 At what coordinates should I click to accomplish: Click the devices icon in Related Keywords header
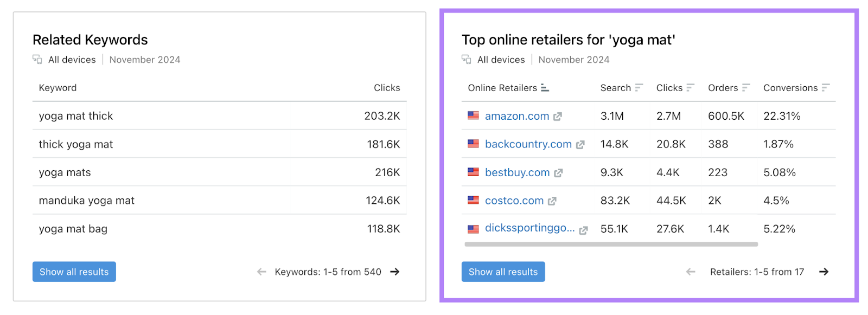pos(37,60)
